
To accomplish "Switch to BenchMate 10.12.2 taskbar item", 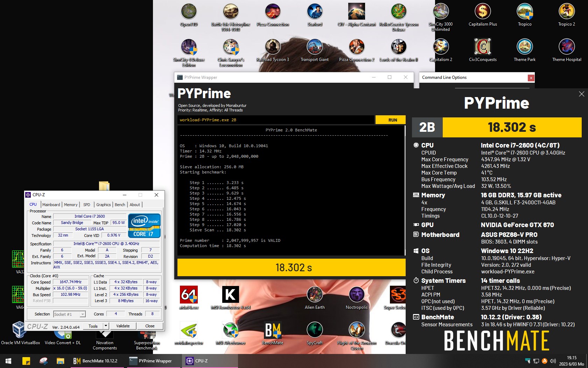I will [x=97, y=361].
